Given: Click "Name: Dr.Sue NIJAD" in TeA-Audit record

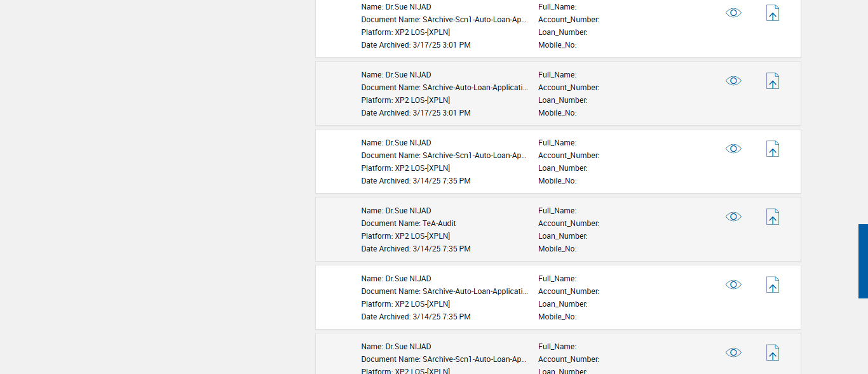Looking at the screenshot, I should [396, 211].
